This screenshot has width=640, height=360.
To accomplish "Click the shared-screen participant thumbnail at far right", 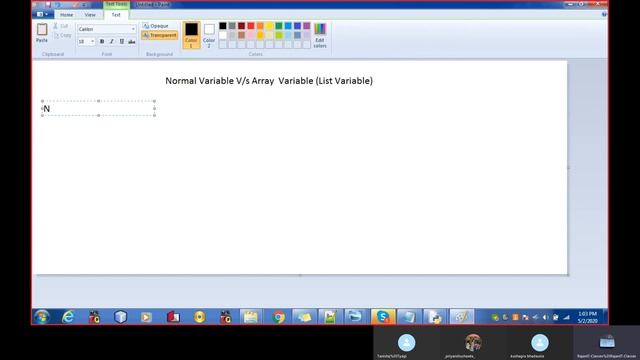I will pyautogui.click(x=607, y=343).
